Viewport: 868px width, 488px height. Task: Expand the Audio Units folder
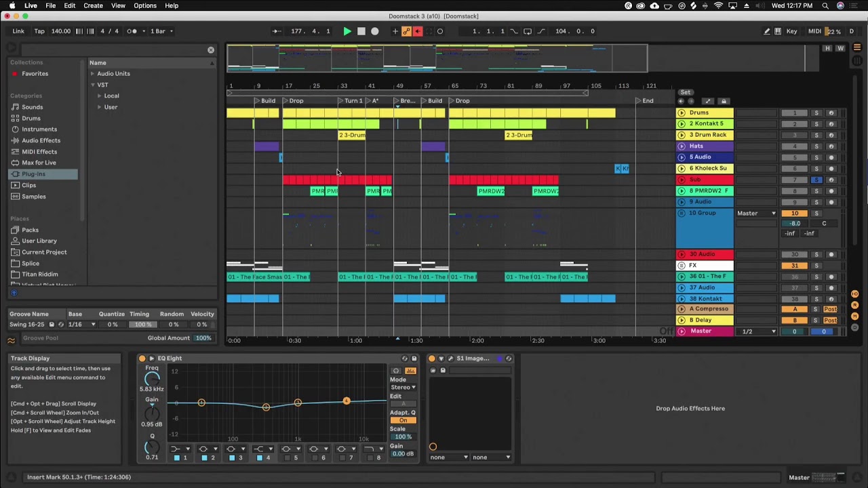click(x=92, y=74)
